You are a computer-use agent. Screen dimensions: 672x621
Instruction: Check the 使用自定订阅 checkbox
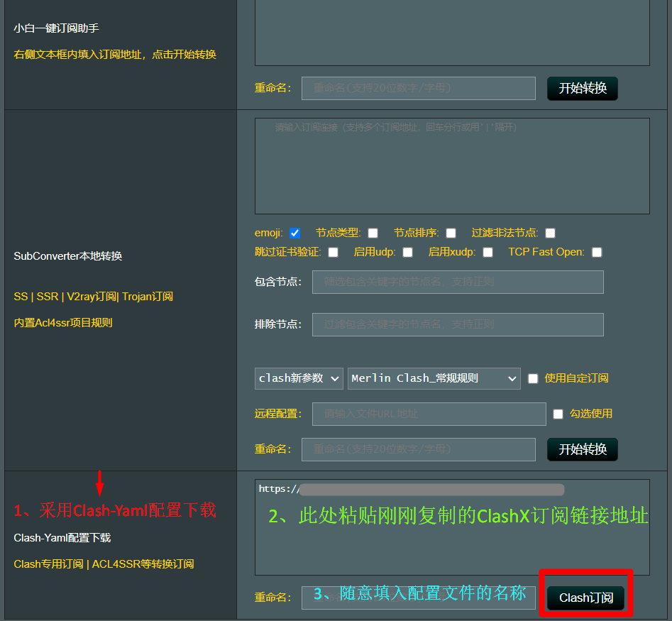(x=533, y=379)
